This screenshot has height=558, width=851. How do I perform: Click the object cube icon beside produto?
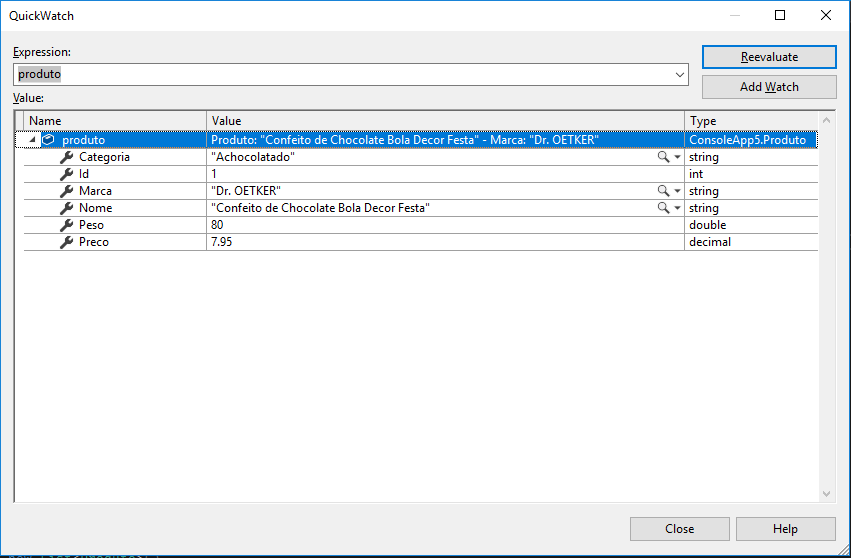pos(48,140)
